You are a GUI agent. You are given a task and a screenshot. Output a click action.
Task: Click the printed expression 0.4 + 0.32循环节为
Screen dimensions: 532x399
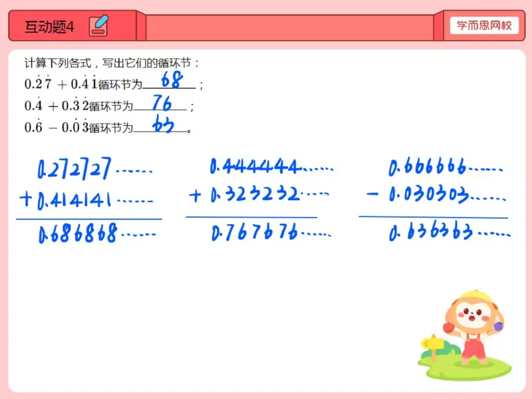(78, 106)
